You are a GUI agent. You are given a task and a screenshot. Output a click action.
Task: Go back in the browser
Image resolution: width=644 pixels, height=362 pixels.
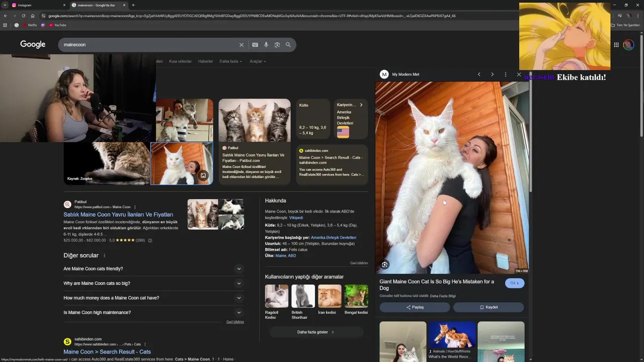click(6, 16)
